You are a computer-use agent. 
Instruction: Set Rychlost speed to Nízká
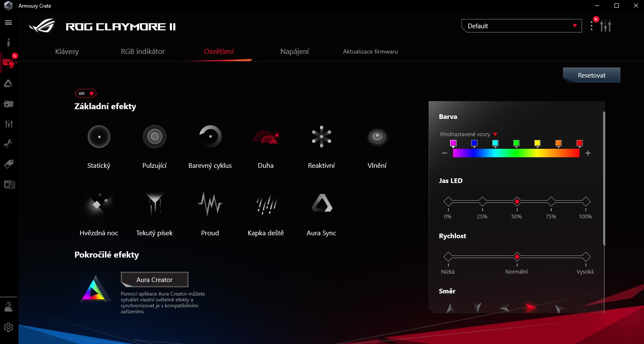[448, 257]
